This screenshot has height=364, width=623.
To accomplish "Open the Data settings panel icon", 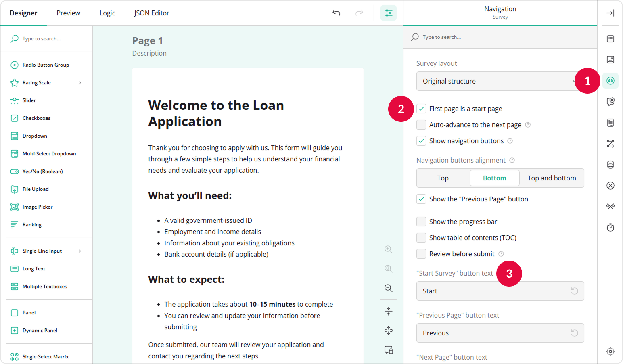I will click(x=610, y=165).
